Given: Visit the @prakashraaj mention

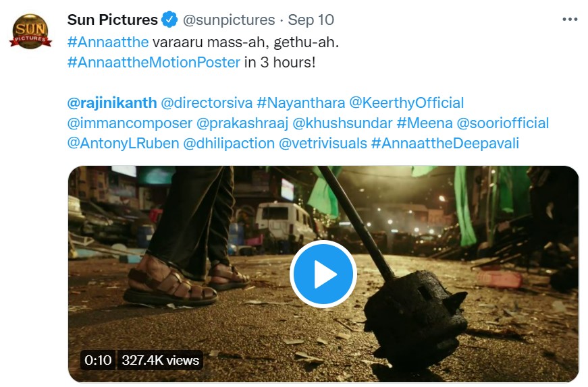Looking at the screenshot, I should click(x=242, y=123).
